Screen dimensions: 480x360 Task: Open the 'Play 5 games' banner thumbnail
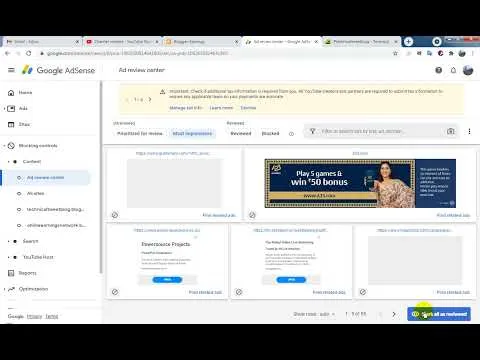point(360,183)
